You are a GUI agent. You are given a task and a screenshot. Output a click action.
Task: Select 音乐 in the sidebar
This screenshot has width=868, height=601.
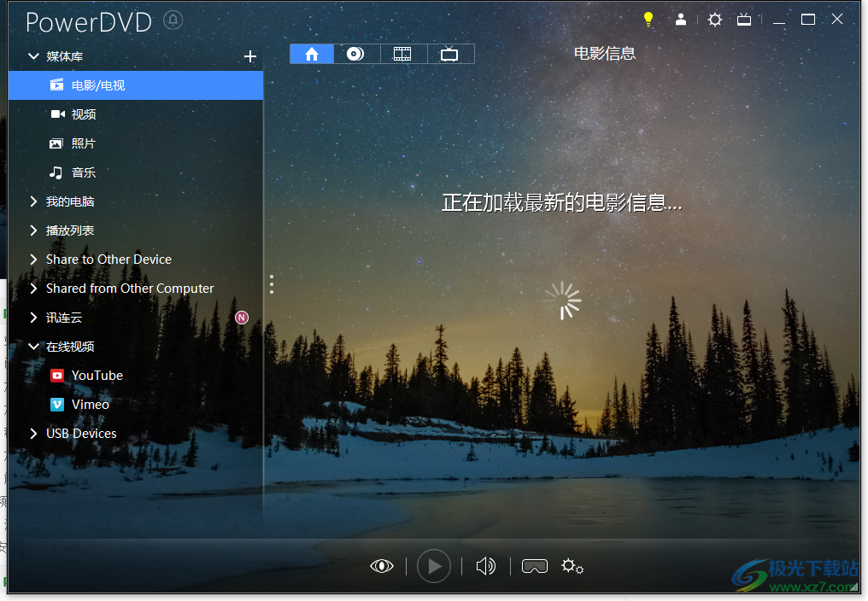pyautogui.click(x=136, y=172)
